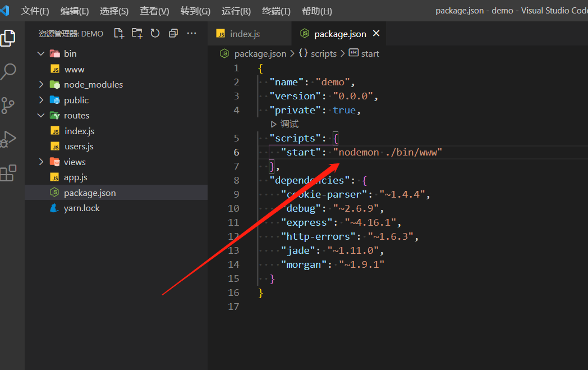Click start in the breadcrumb

370,54
